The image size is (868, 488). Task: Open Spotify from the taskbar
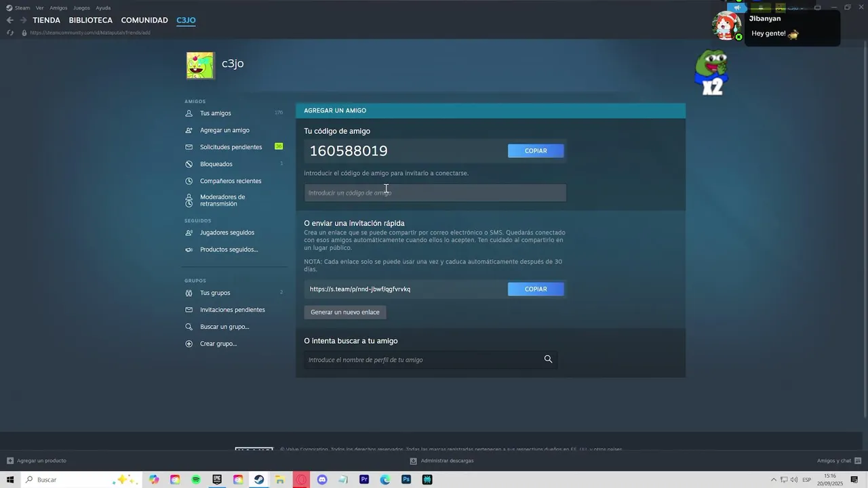[x=196, y=480]
